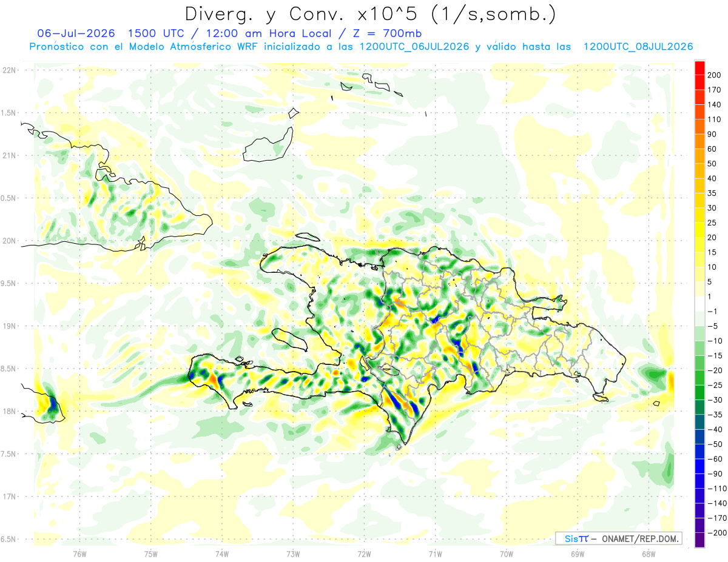Screen dimensions: 728x562
Task: Click the 7.5N latitude label
Action: (x=8, y=453)
